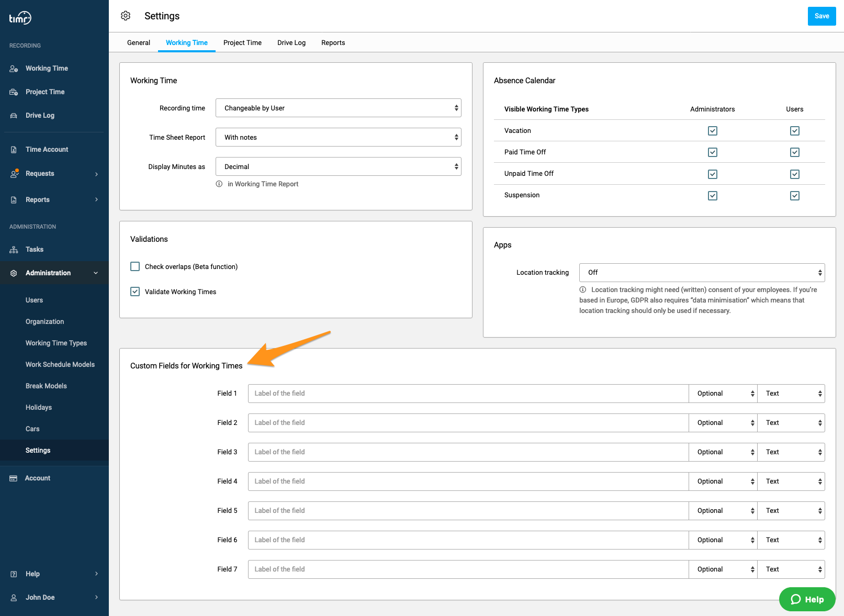Save the settings

[822, 16]
